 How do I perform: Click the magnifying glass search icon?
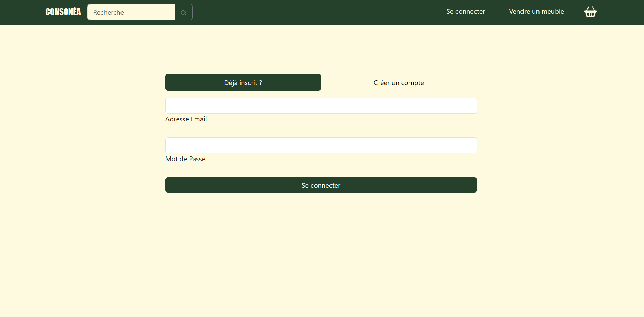point(183,12)
